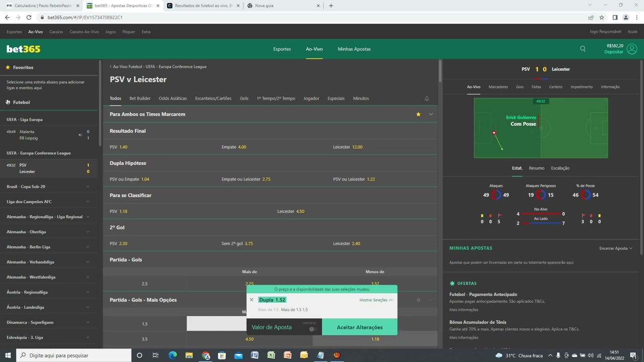
Task: Remove the Dupla 1.52 bet with X
Action: tap(252, 300)
